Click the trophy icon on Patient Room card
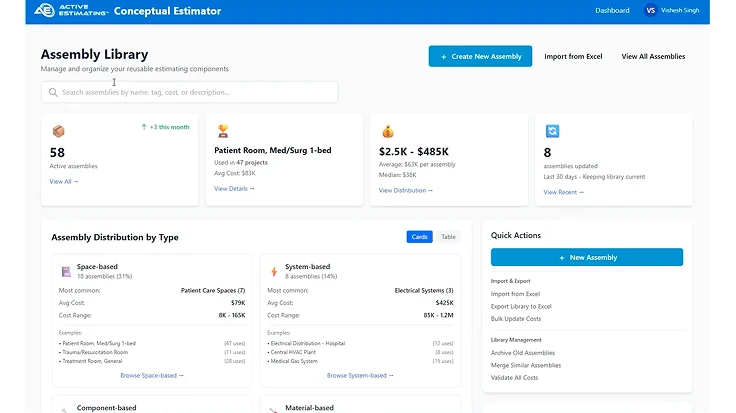This screenshot has width=736, height=413. pos(223,131)
